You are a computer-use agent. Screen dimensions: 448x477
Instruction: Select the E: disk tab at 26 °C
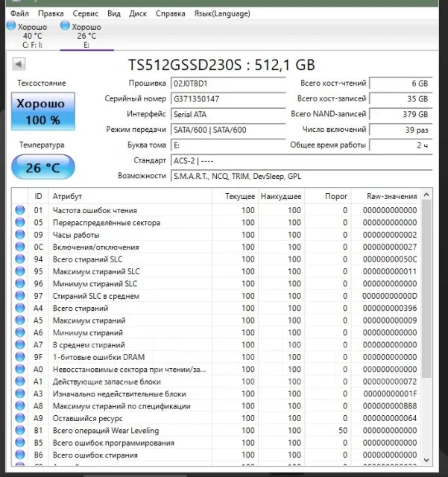[x=86, y=35]
